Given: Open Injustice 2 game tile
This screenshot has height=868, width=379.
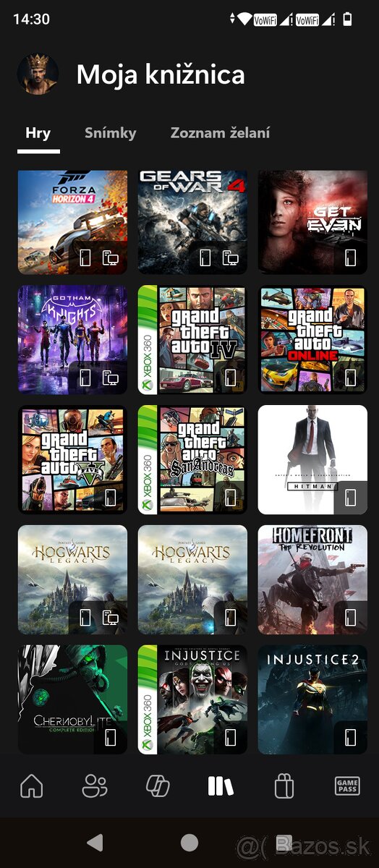Looking at the screenshot, I should tap(312, 699).
